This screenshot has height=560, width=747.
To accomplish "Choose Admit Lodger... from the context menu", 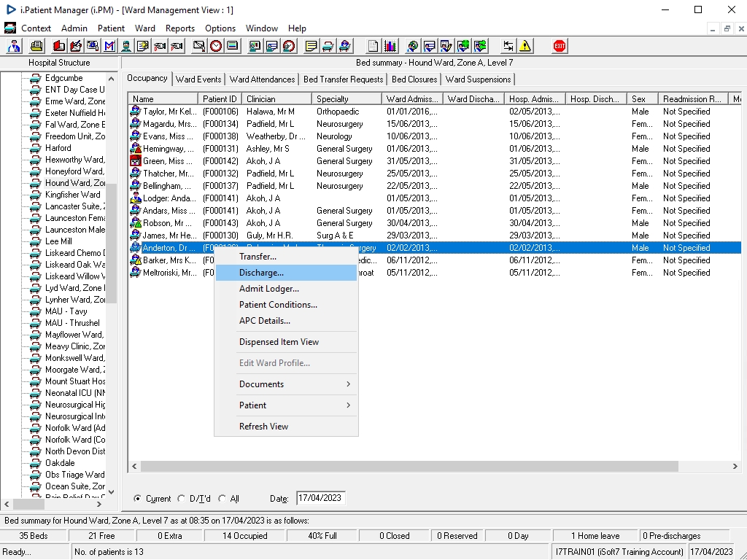I will point(286,289).
